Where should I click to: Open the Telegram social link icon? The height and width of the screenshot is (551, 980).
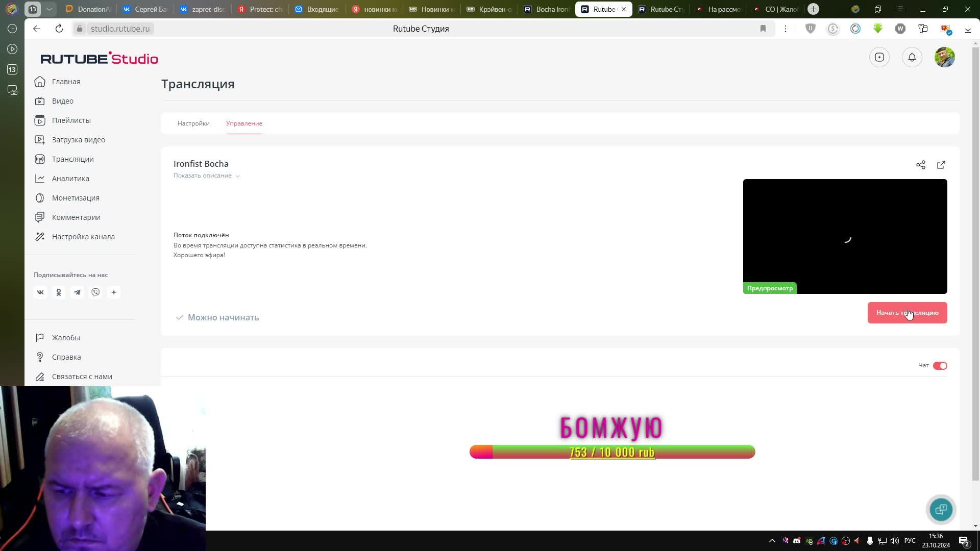[x=77, y=292]
